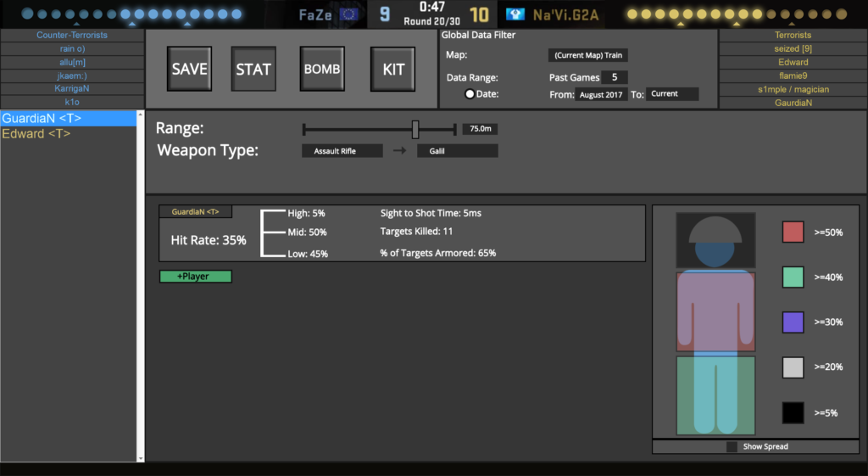Toggle the Show Spread checkbox
This screenshot has width=868, height=476.
(x=732, y=446)
